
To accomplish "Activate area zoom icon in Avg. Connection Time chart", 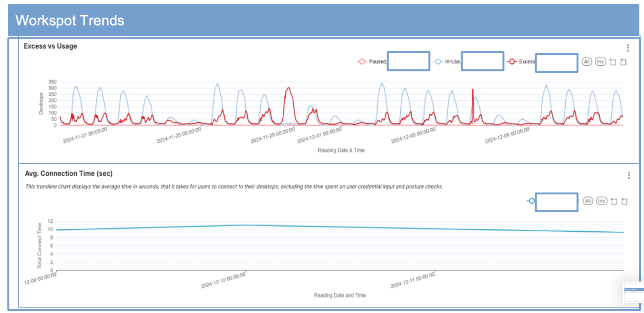I will click(614, 201).
